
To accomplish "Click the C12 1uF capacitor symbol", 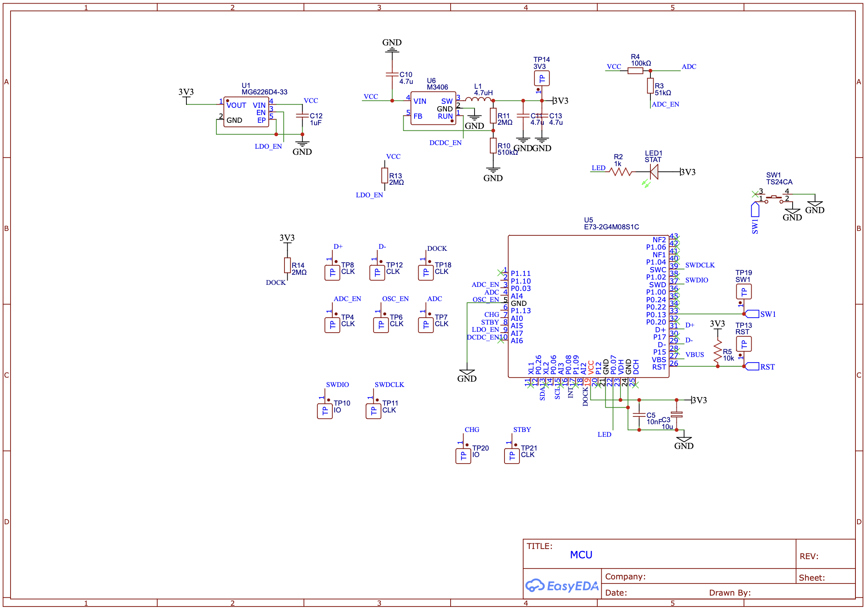I will click(x=302, y=116).
